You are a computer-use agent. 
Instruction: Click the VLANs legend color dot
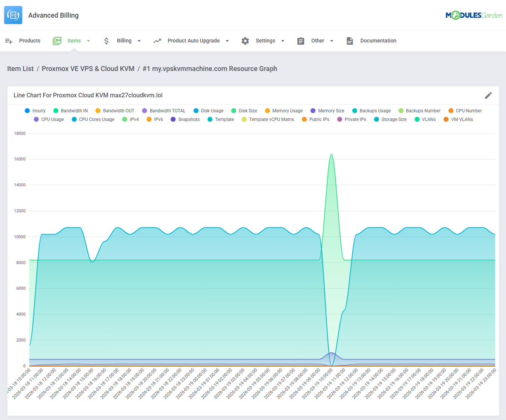pos(417,119)
